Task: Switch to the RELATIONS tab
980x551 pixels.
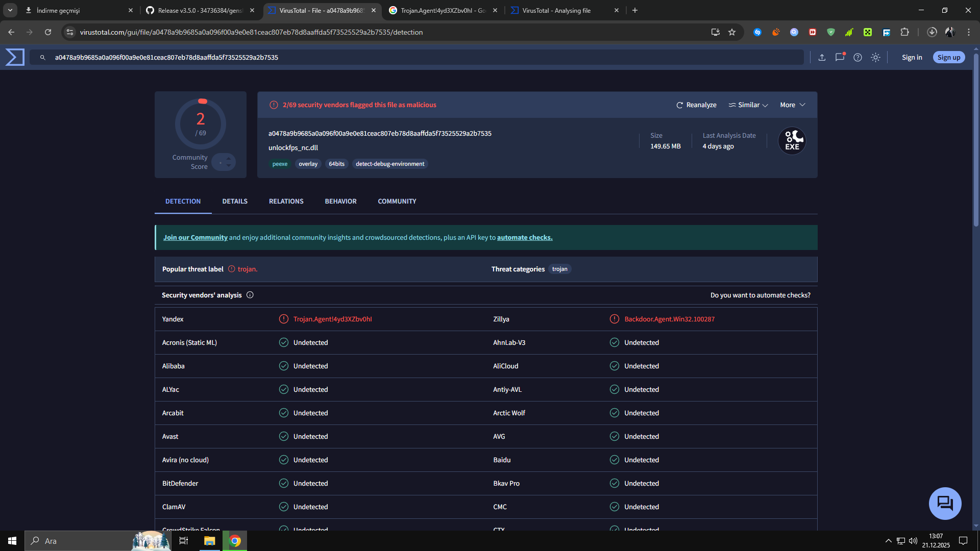Action: [x=286, y=202]
